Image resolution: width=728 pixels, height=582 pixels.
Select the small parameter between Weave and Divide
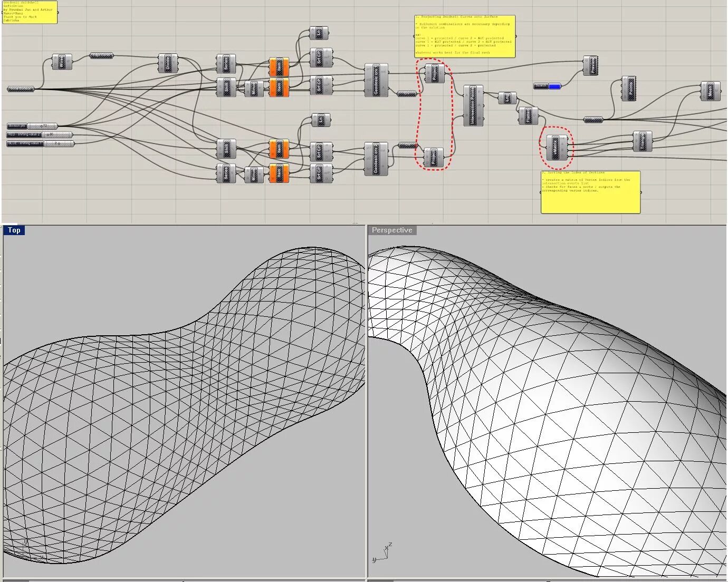101,55
